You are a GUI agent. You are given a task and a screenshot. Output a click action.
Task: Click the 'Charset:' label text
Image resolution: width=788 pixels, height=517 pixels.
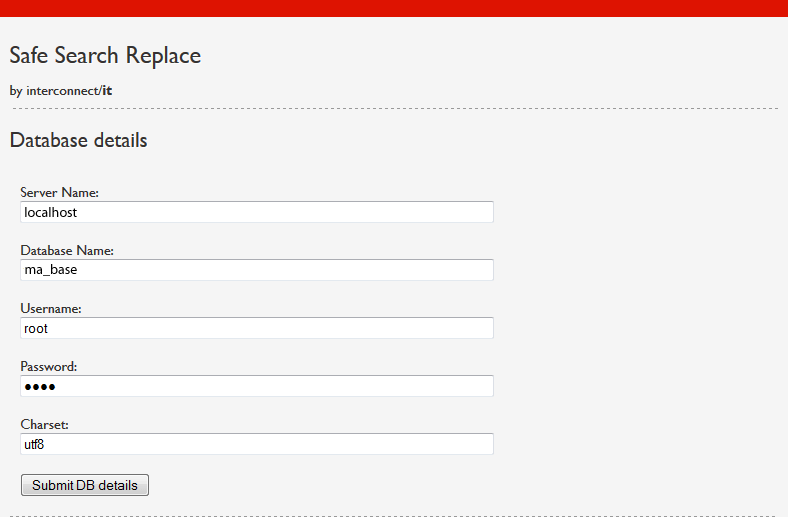(x=44, y=425)
